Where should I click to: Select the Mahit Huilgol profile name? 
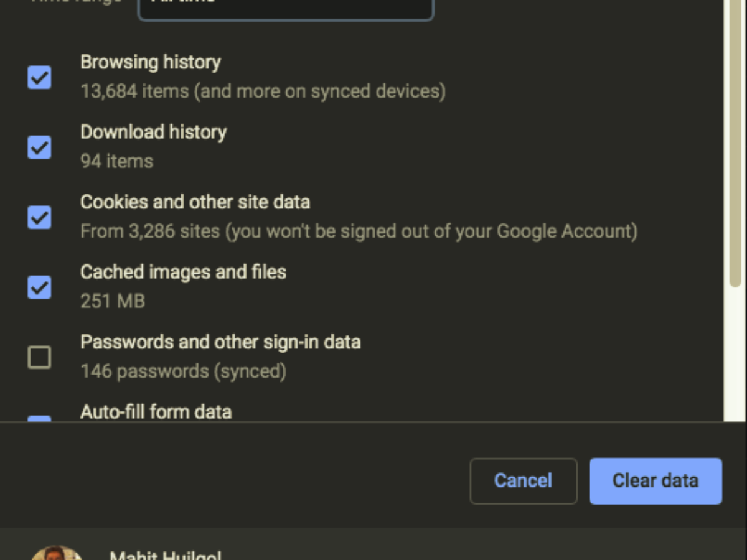(165, 555)
